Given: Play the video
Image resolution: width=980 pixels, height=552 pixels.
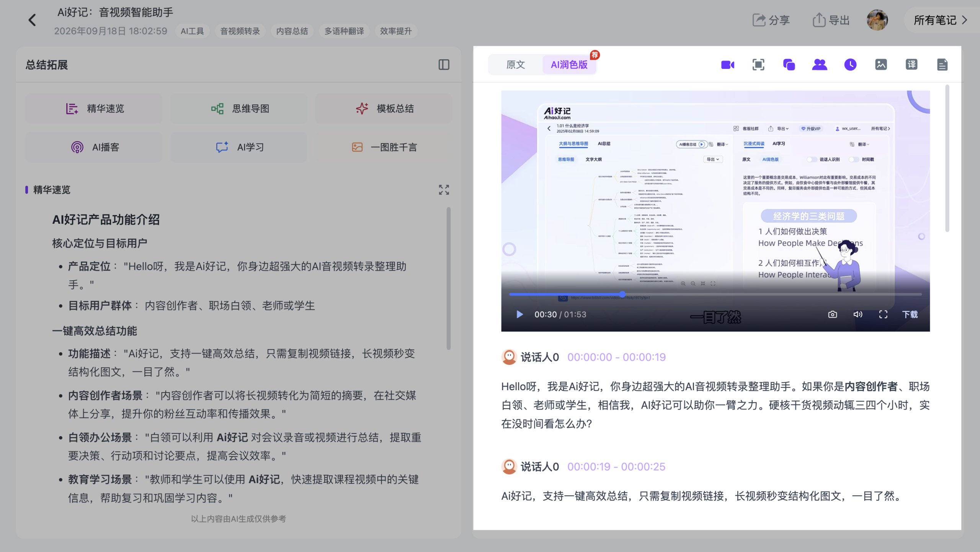Looking at the screenshot, I should click(x=519, y=314).
